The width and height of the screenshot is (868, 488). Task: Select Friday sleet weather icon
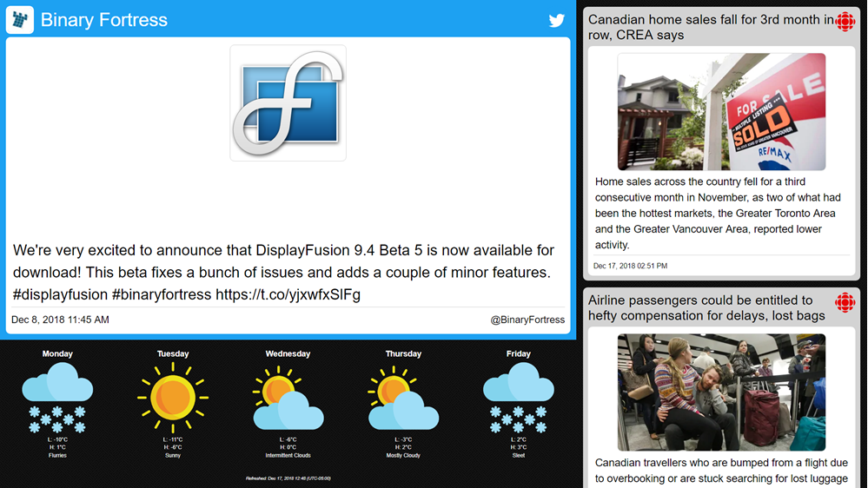coord(518,398)
